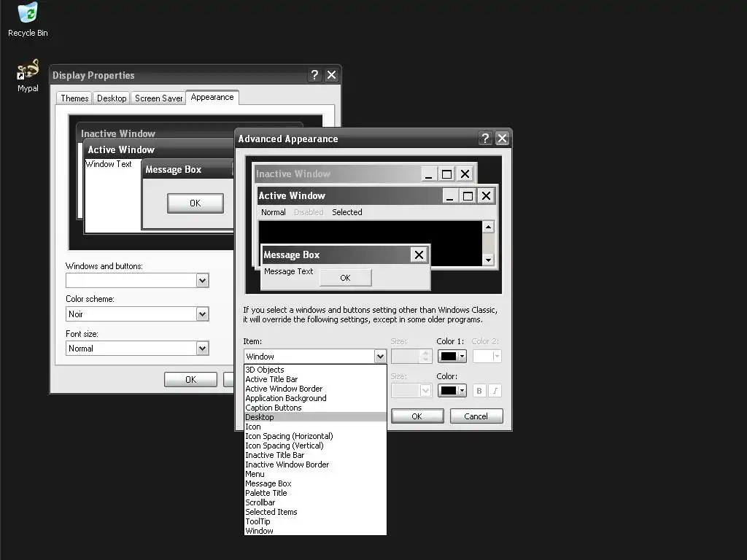Viewport: 747px width, 560px height.
Task: Click the Inactive Window minimize icon in preview
Action: pyautogui.click(x=429, y=174)
